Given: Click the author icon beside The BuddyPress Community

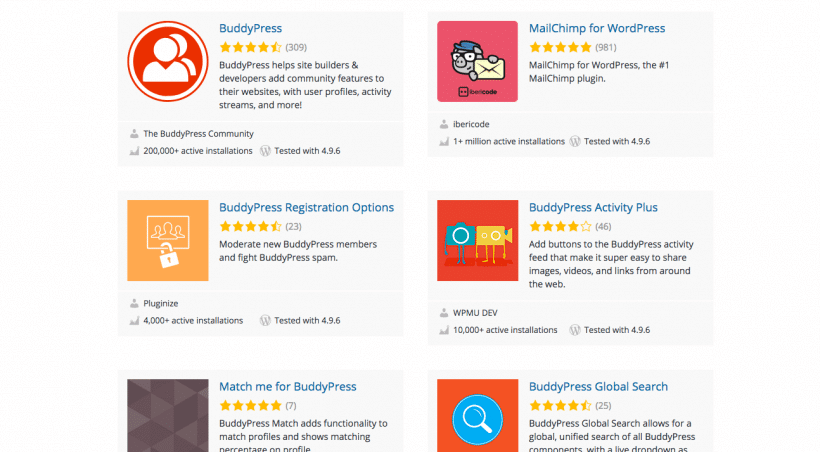Looking at the screenshot, I should (134, 133).
